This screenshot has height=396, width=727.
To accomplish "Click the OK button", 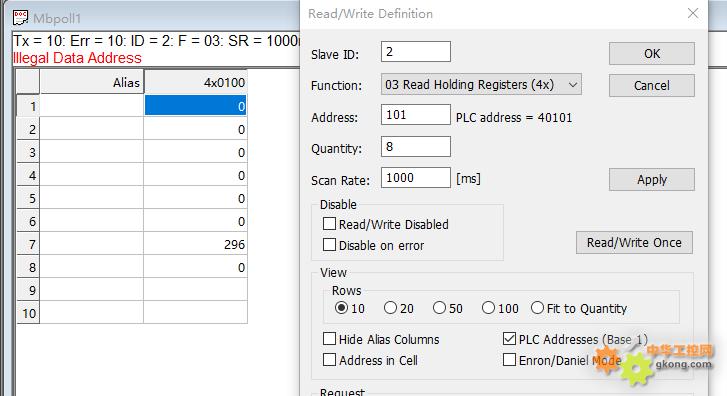I will [651, 54].
